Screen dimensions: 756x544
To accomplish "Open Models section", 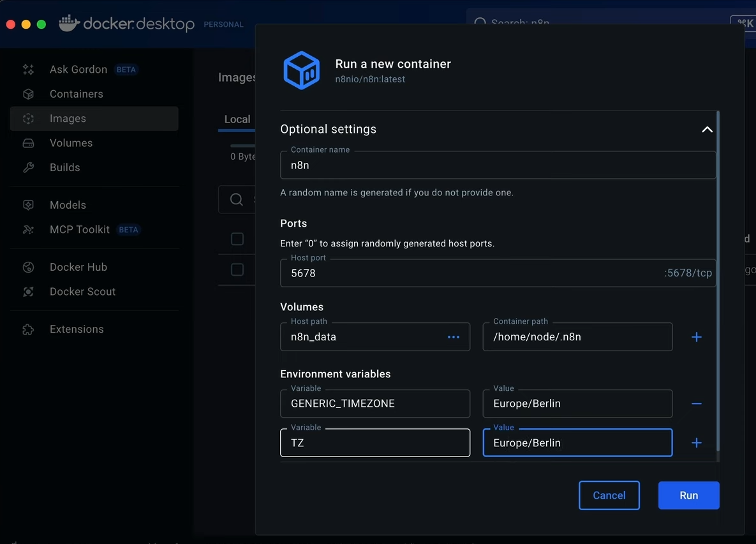I will 94,205.
